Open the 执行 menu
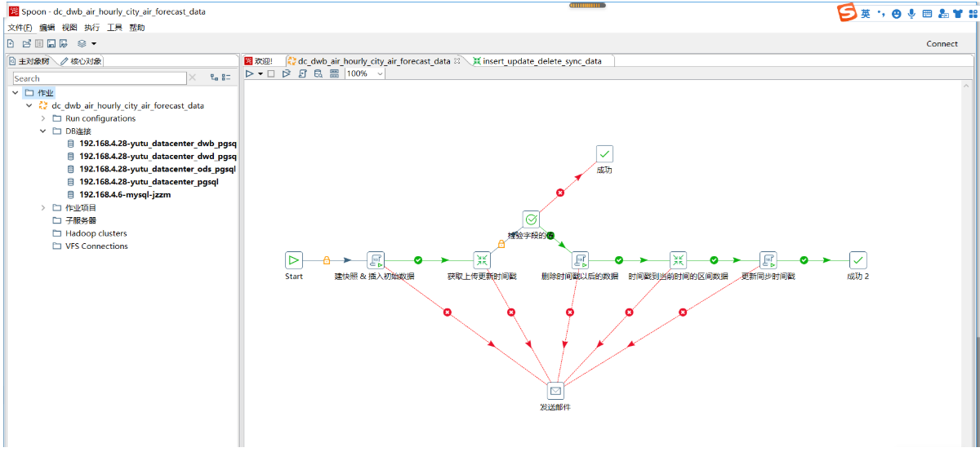The height and width of the screenshot is (461, 980). 91,28
